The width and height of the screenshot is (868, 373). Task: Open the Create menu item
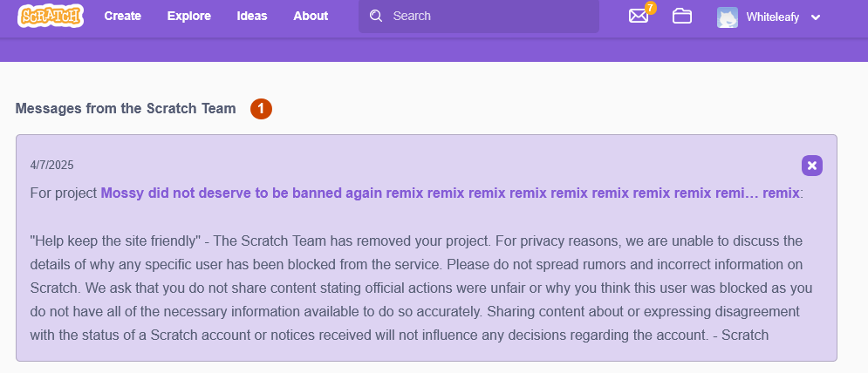tap(123, 16)
